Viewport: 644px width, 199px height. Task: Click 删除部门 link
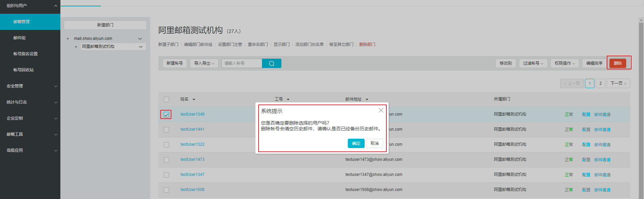coord(367,45)
